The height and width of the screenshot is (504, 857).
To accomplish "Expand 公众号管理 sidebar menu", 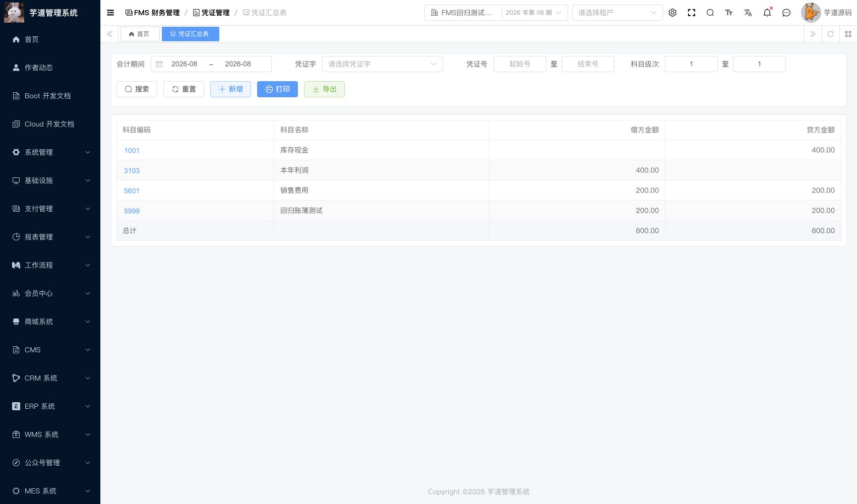I will tap(50, 463).
